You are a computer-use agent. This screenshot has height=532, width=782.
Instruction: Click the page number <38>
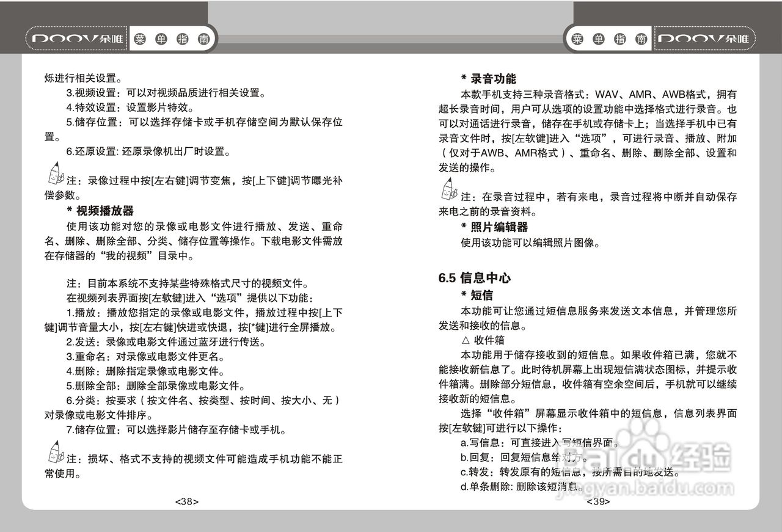pyautogui.click(x=187, y=501)
